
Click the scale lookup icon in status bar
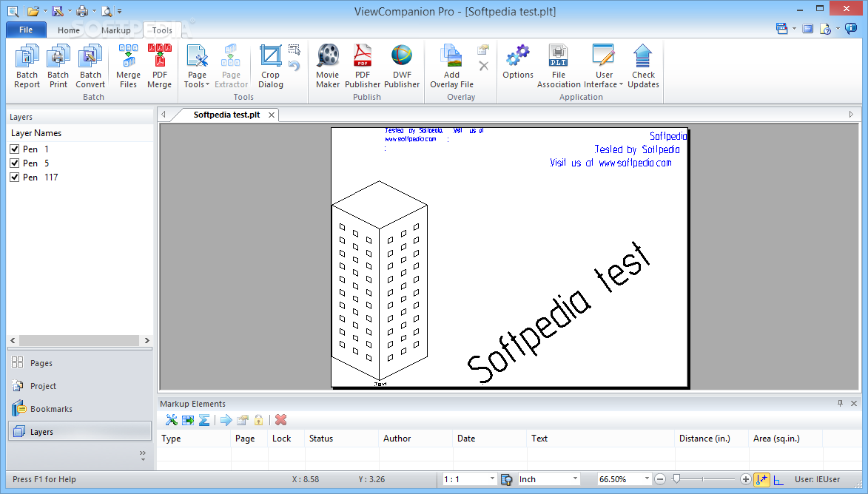tap(506, 479)
